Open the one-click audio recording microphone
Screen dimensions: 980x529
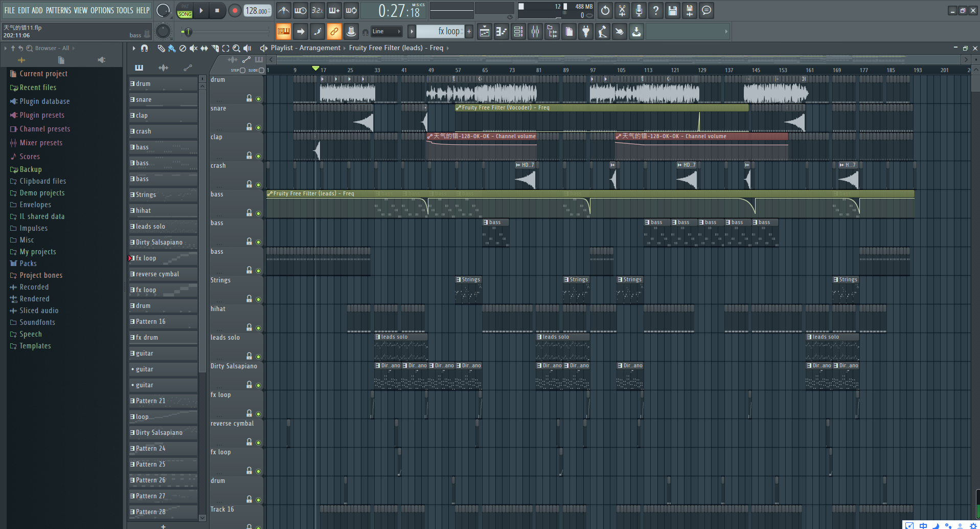click(639, 11)
